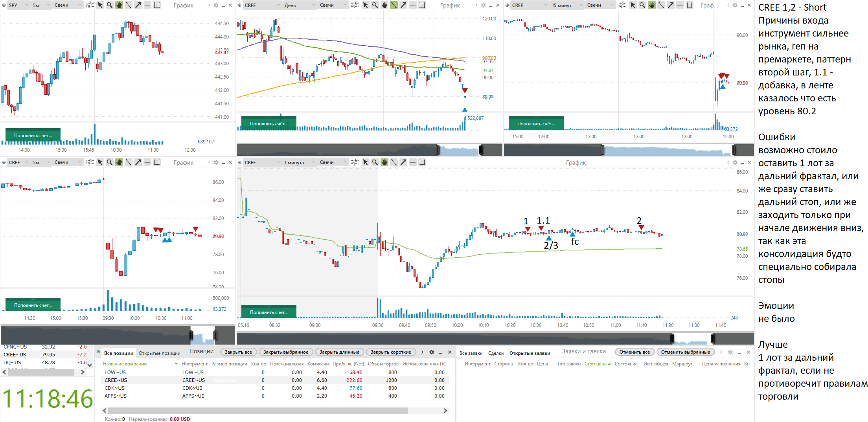Pick the trend line tool in SPY chart
This screenshot has height=422, width=868.
128,5
